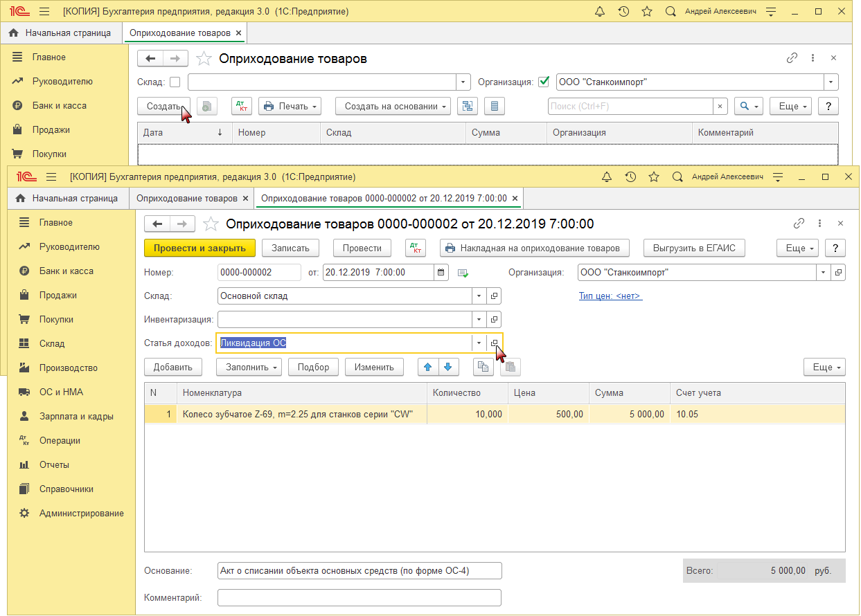The image size is (861, 616).
Task: Open the Заполнить dropdown button
Action: [x=249, y=367]
